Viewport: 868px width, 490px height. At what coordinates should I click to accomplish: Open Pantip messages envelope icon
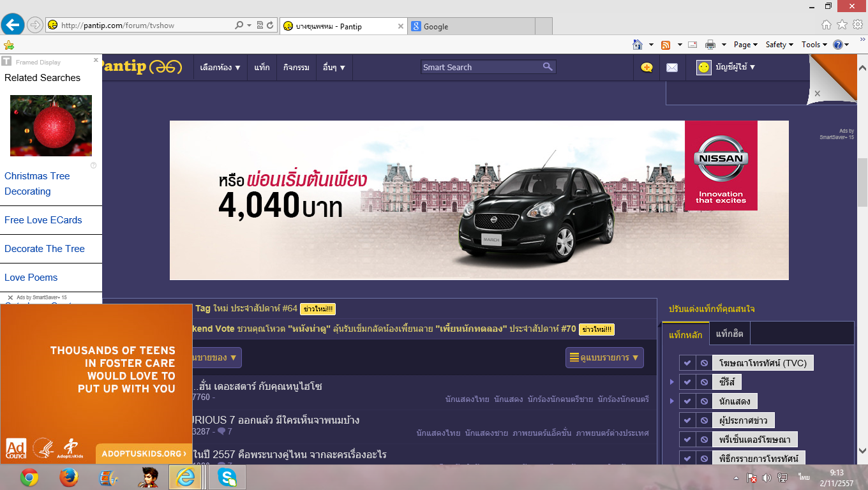tap(671, 68)
